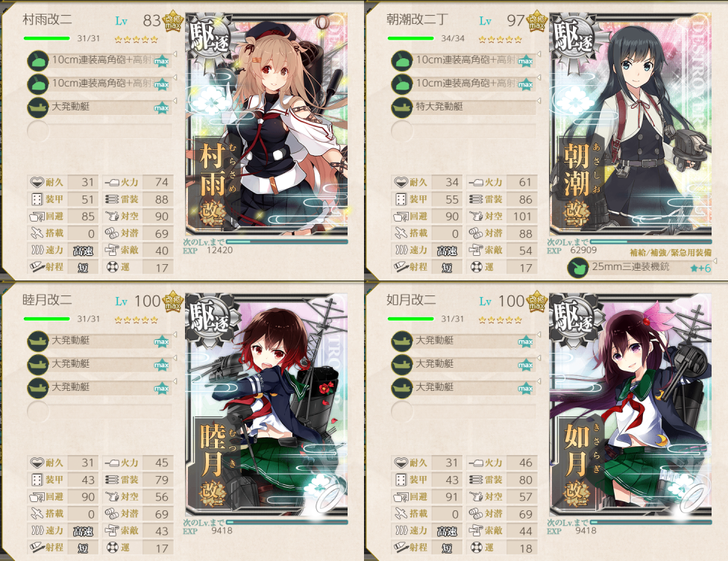Expand 睦月改二 third 大発動艇 slot arrow
The height and width of the screenshot is (561, 728).
(x=175, y=380)
